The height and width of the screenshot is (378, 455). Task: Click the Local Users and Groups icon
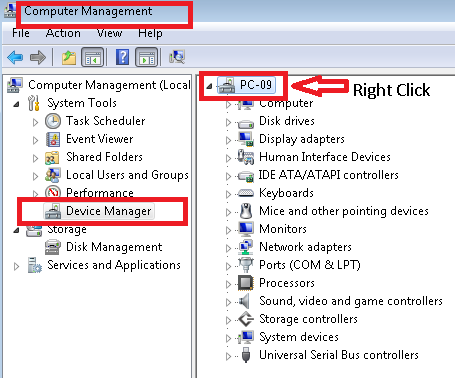click(53, 175)
